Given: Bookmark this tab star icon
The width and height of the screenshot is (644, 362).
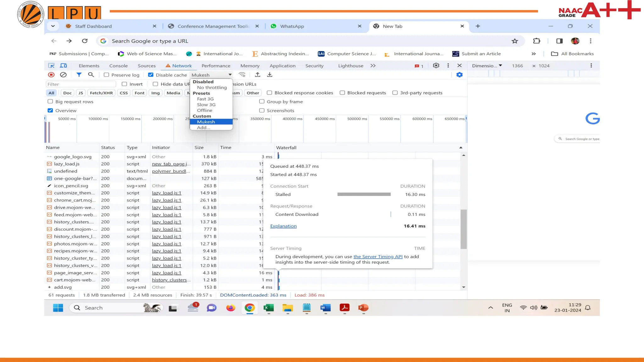Looking at the screenshot, I should pos(515,41).
